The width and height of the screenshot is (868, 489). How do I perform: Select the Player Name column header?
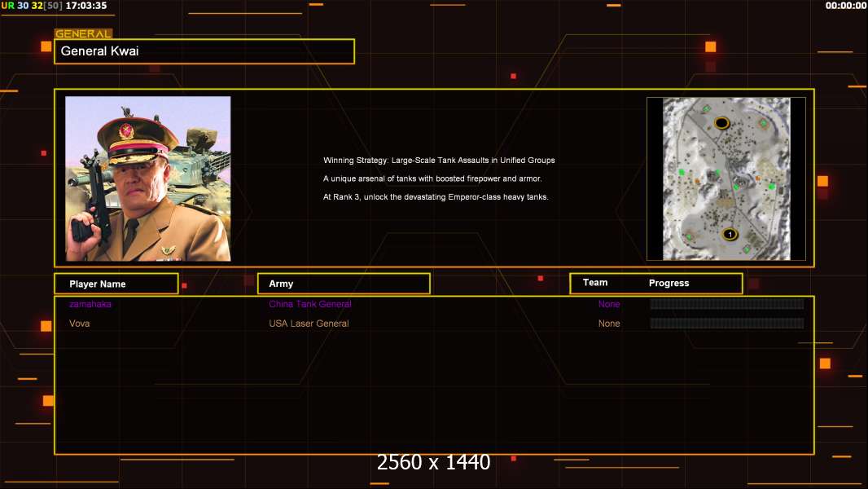116,284
